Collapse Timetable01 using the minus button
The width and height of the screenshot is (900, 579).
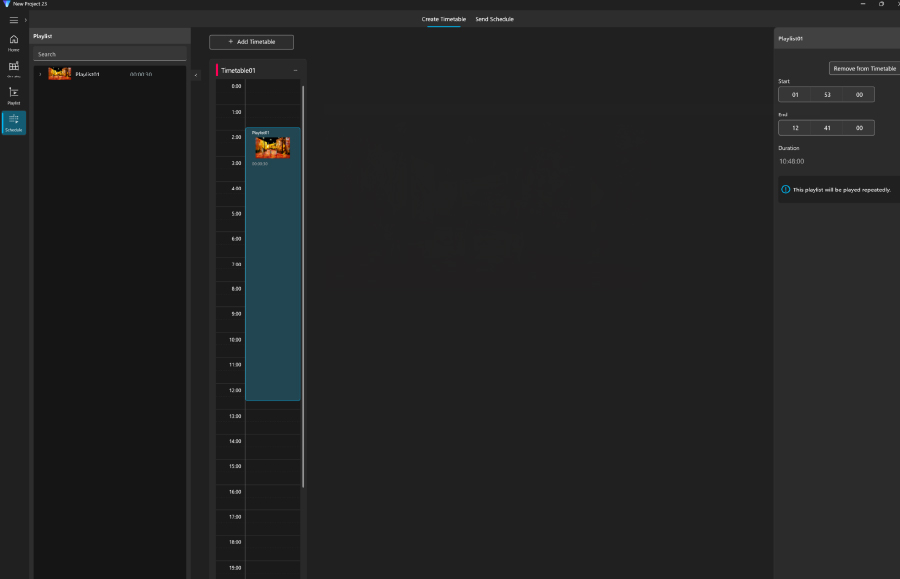pyautogui.click(x=295, y=71)
